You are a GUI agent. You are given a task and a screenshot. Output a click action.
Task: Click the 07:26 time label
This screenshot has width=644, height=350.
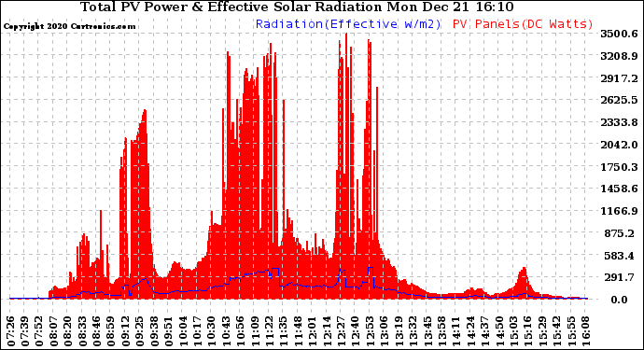point(10,331)
